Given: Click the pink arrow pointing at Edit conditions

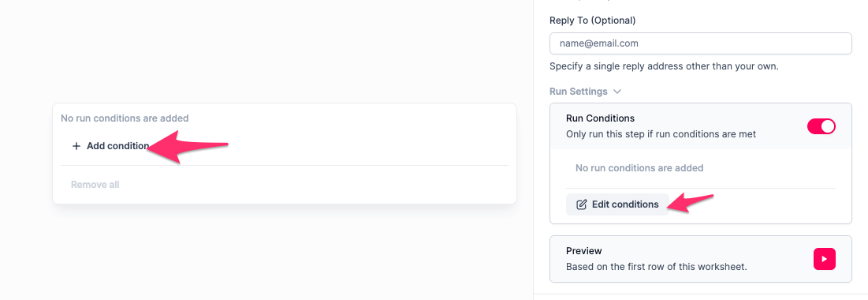Looking at the screenshot, I should point(690,203).
